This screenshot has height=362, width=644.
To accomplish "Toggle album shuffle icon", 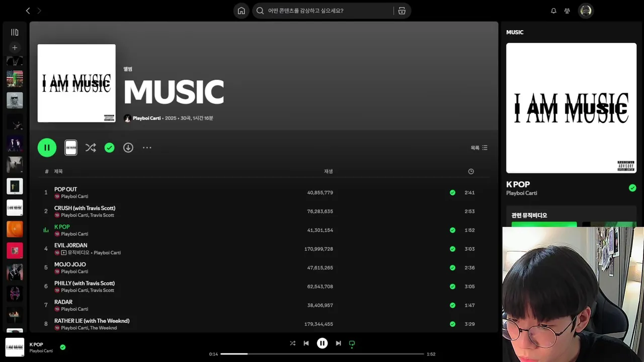I will pos(91,148).
